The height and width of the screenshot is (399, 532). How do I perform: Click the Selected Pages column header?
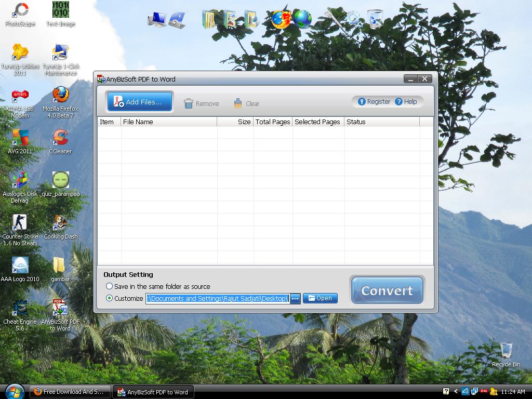[x=318, y=122]
